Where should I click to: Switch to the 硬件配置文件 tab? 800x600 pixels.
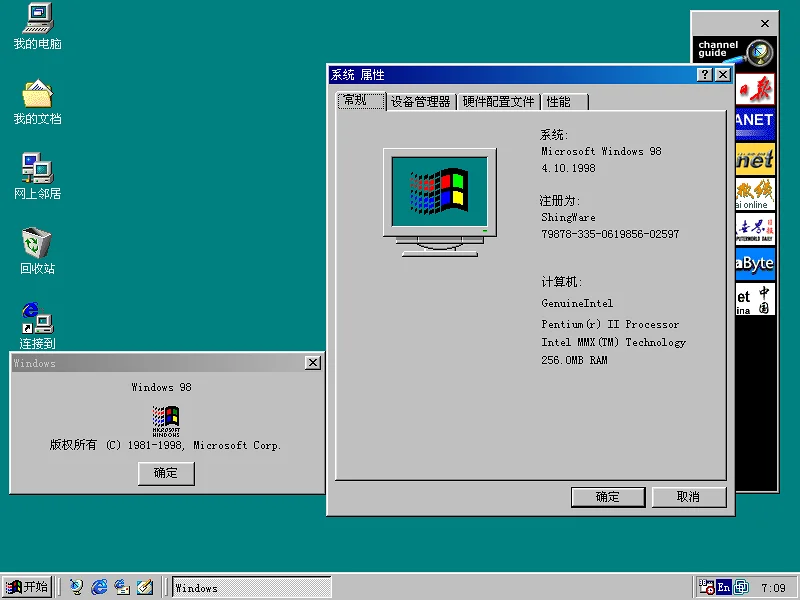click(x=498, y=102)
